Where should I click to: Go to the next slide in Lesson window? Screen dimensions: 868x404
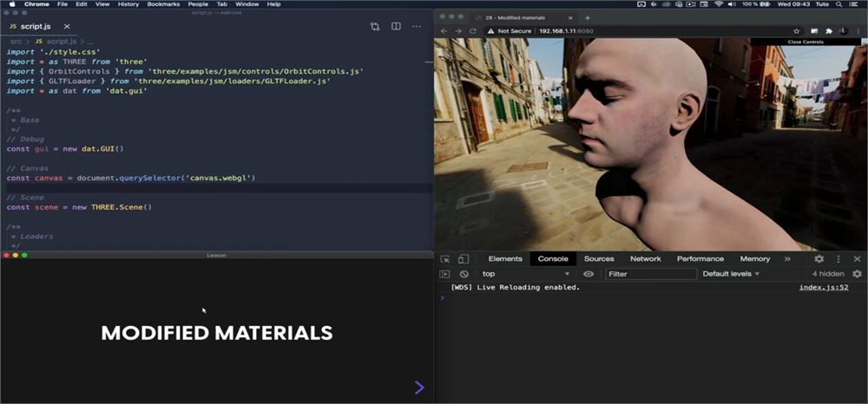[x=419, y=388]
